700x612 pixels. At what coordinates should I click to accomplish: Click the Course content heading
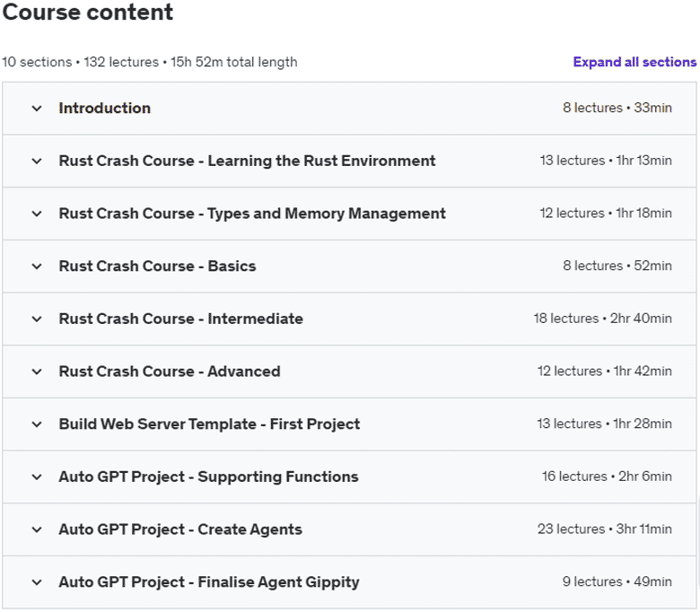point(88,12)
